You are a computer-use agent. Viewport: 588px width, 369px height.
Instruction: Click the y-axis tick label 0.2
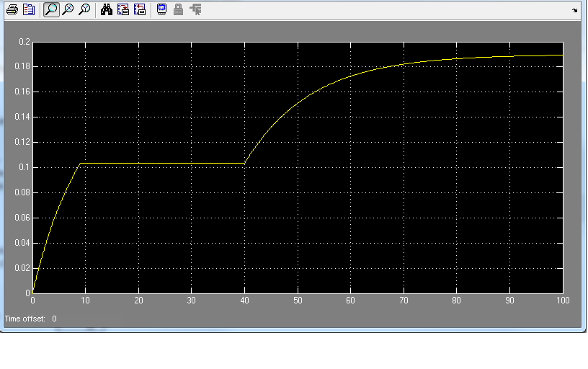click(x=23, y=42)
